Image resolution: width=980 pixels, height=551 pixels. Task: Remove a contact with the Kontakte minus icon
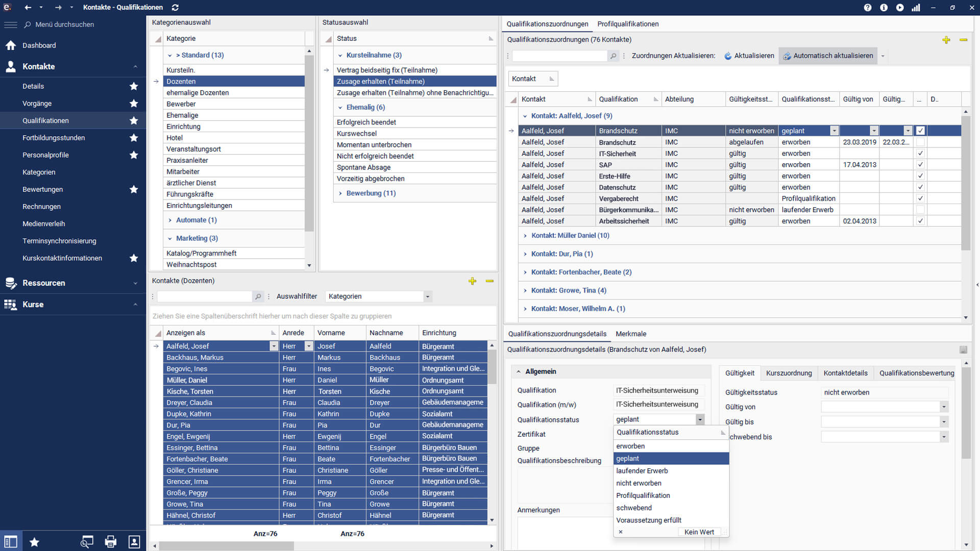[x=489, y=281]
